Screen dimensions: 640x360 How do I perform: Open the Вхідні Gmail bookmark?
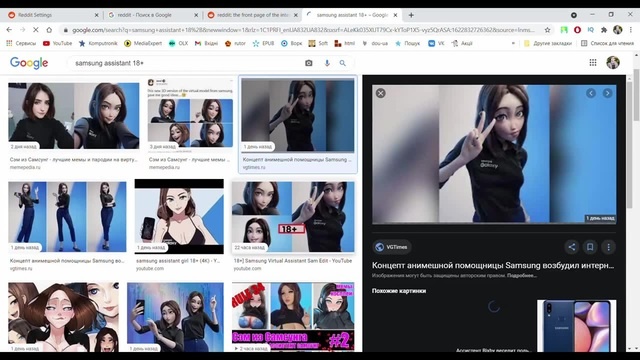(x=207, y=43)
